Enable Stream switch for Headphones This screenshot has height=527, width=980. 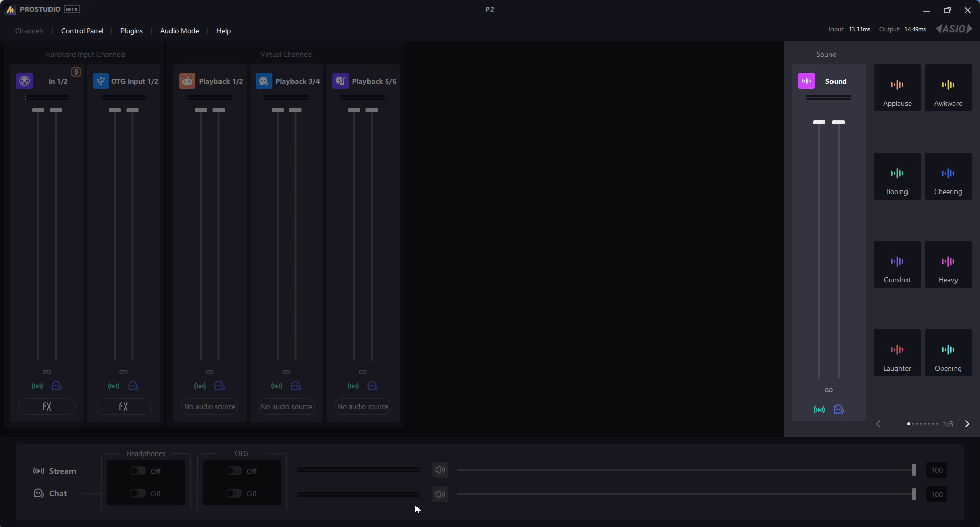pyautogui.click(x=138, y=471)
